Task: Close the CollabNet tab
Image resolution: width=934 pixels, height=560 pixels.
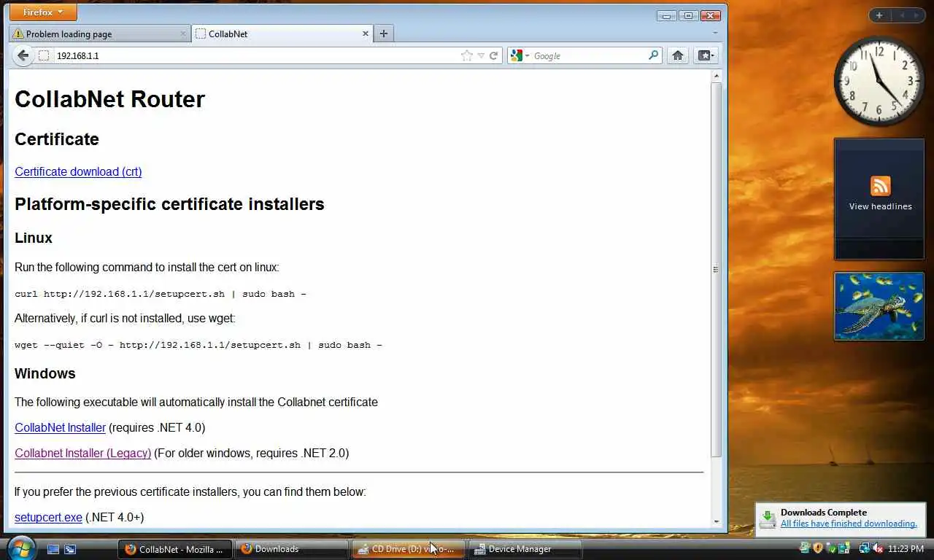Action: [366, 34]
